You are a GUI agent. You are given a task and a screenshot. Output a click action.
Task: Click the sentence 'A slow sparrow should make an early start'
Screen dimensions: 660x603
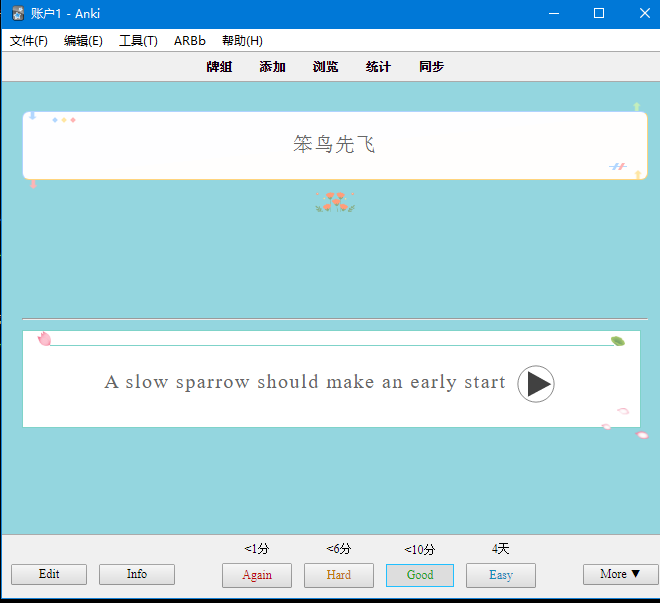pyautogui.click(x=305, y=382)
